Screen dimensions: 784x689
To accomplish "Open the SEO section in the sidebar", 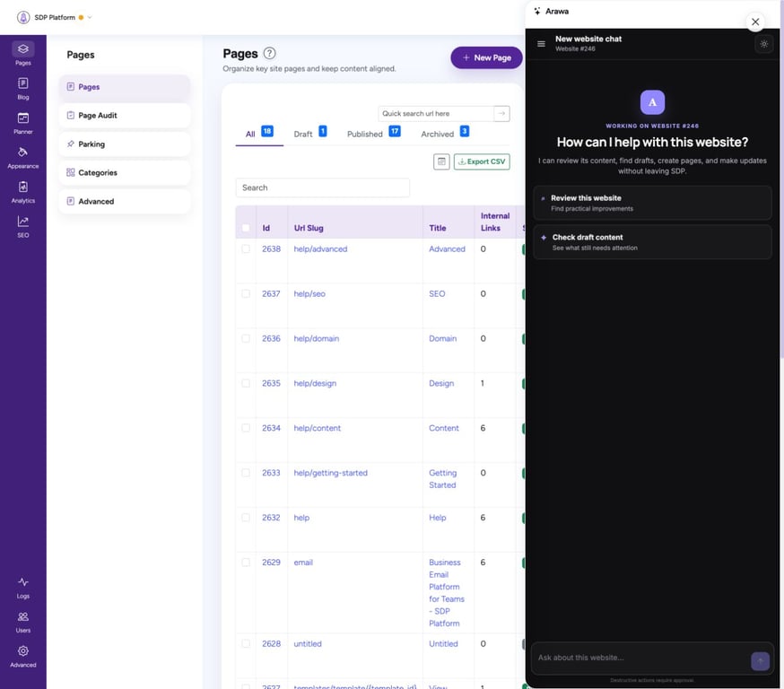I will point(23,226).
